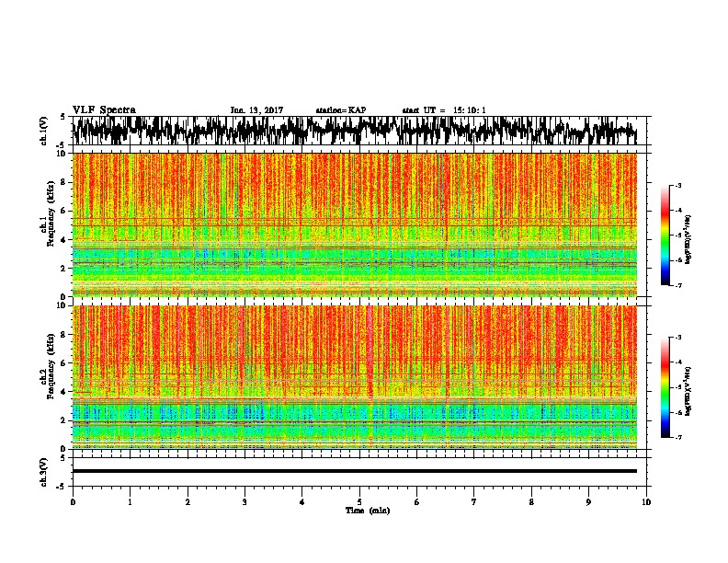Viewport: 728px width, 563px height.
Task: Click the ch.2 frequency tick label "6"
Action: point(64,362)
